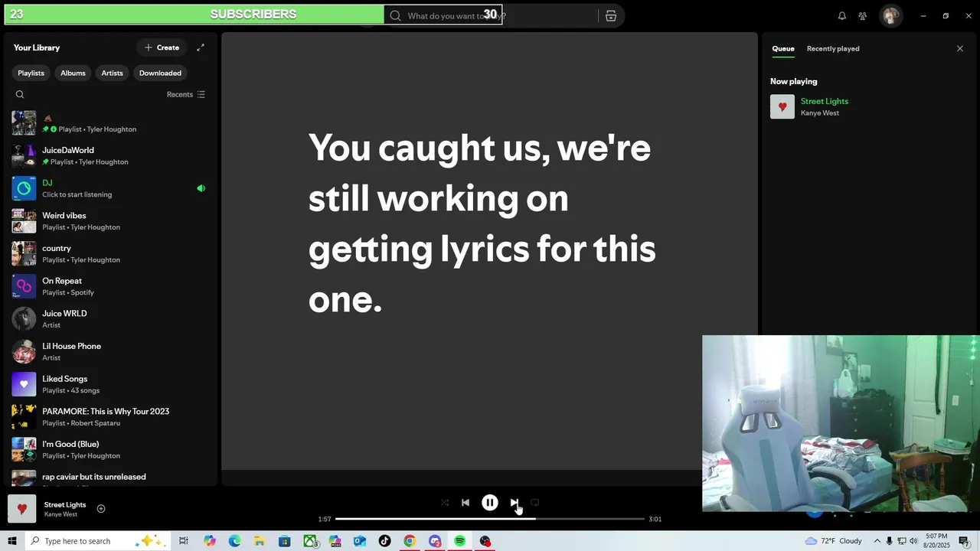Skip to the next track
This screenshot has width=980, height=551.
click(x=514, y=503)
